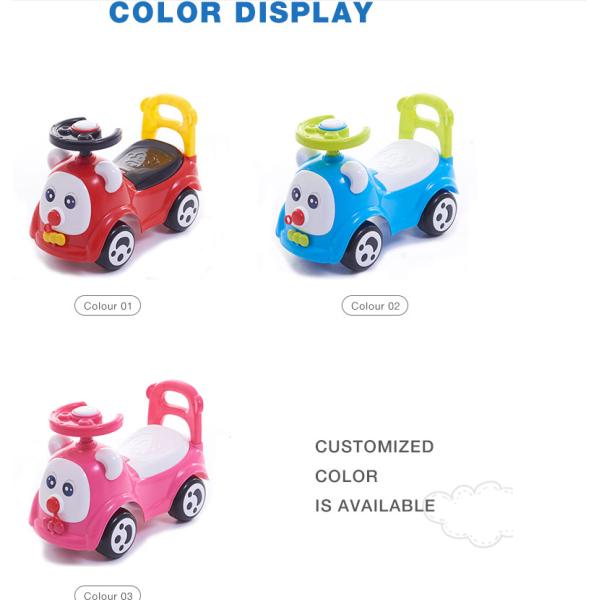This screenshot has width=600, height=600.
Task: Click the blue ride-on car image
Action: (x=367, y=182)
